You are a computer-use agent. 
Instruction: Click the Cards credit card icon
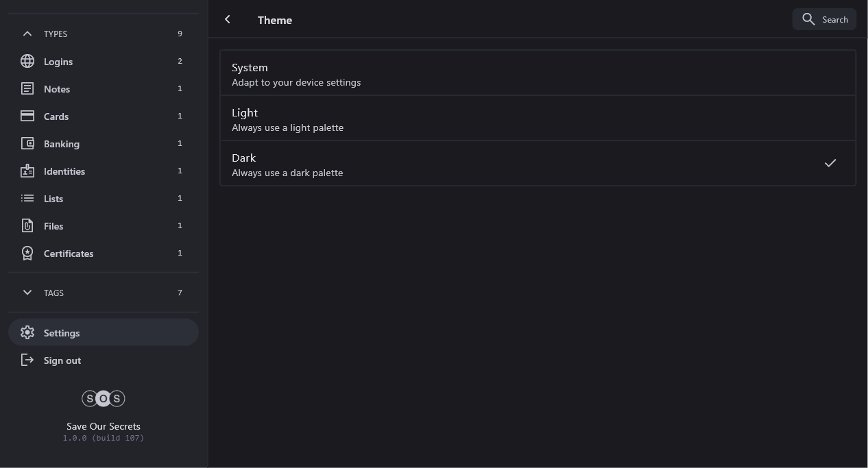(x=27, y=116)
